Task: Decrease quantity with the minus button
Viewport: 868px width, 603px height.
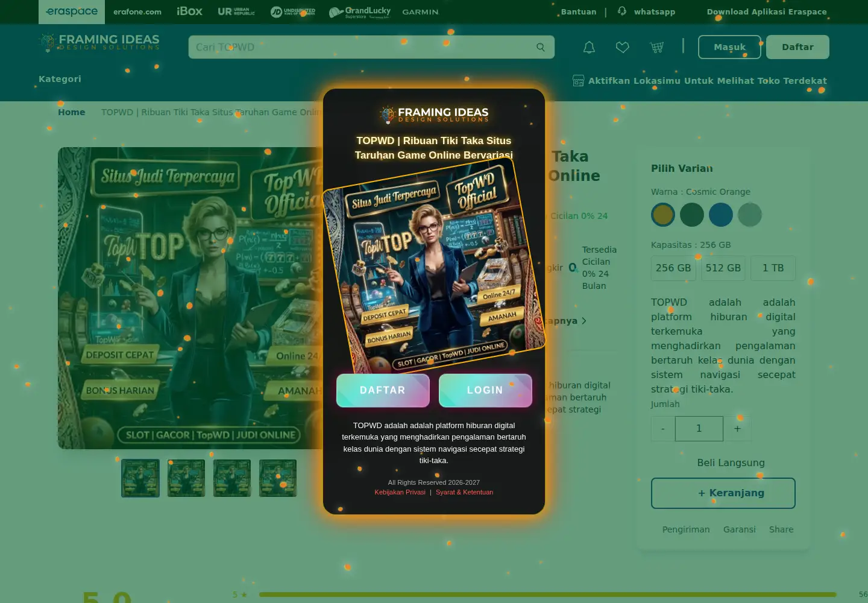Action: coord(663,429)
